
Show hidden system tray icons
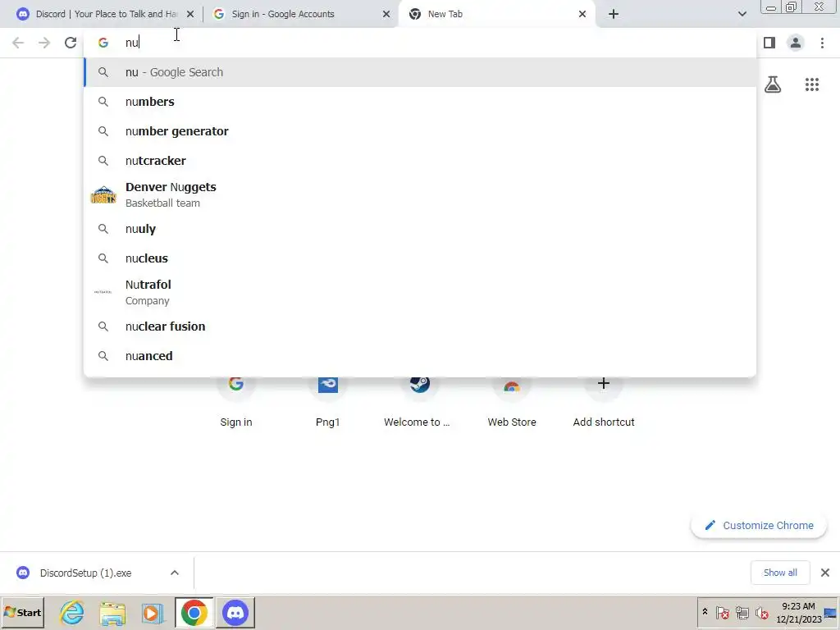click(x=705, y=612)
